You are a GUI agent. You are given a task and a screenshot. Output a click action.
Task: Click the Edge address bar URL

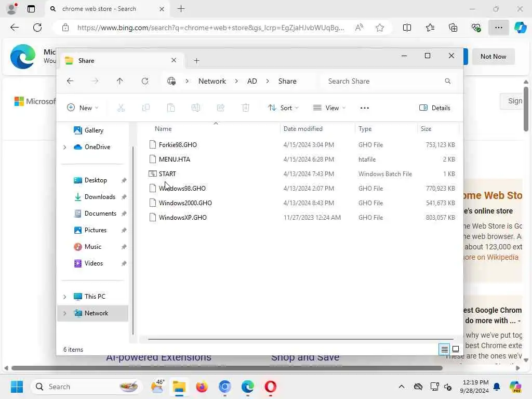point(210,28)
